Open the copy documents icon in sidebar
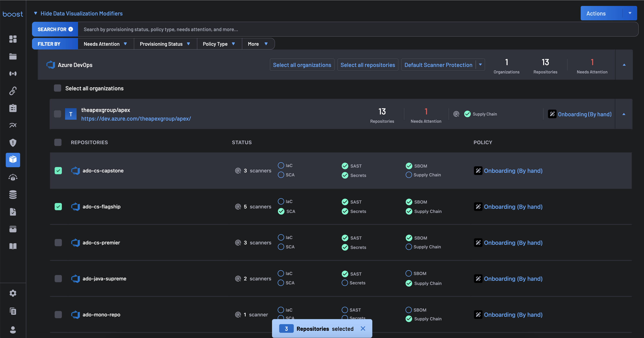644x338 pixels. coord(13,311)
